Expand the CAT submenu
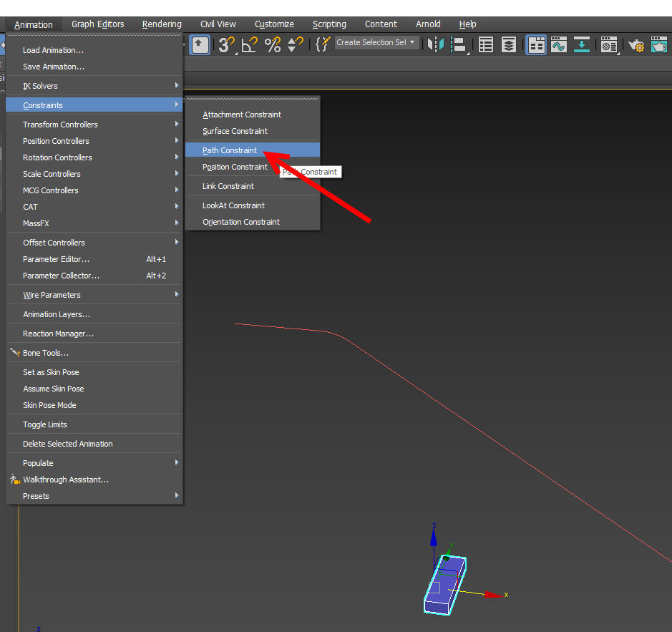The width and height of the screenshot is (672, 632). coord(94,207)
